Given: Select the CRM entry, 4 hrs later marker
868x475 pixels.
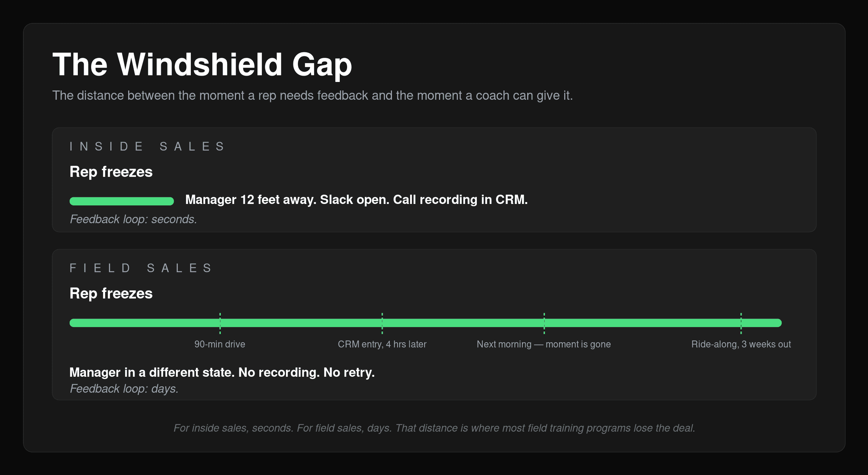Looking at the screenshot, I should pyautogui.click(x=382, y=323).
